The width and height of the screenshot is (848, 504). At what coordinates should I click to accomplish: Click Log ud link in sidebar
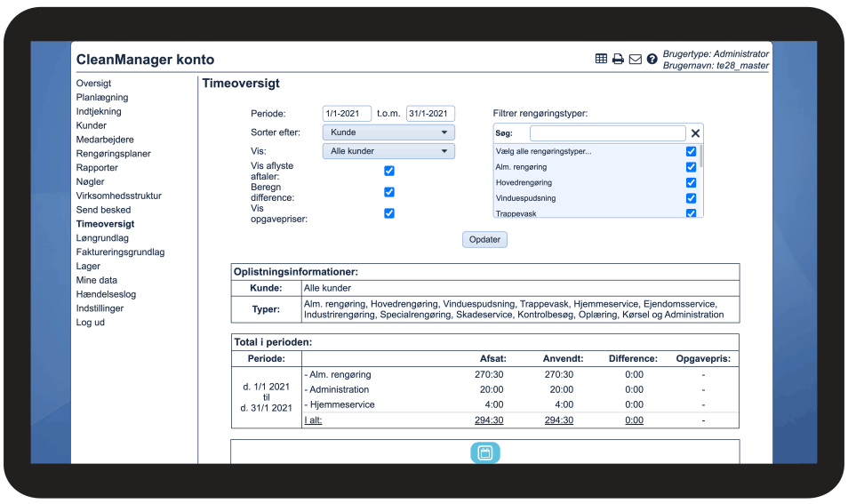(x=91, y=323)
